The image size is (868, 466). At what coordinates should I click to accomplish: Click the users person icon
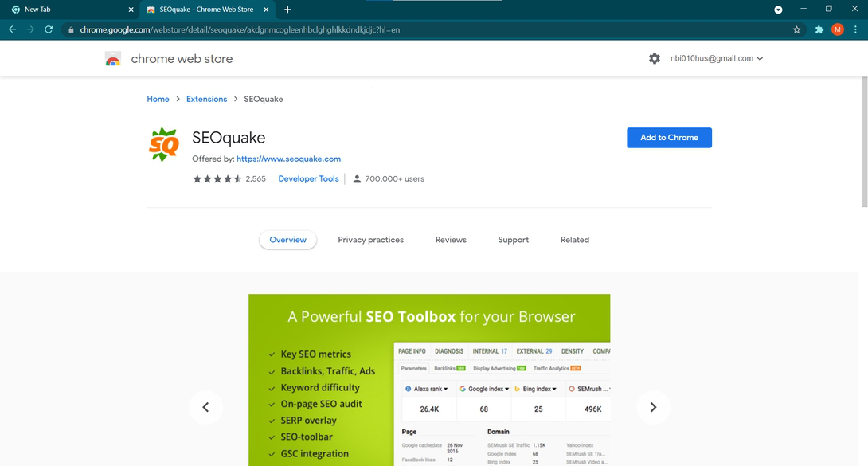click(357, 178)
